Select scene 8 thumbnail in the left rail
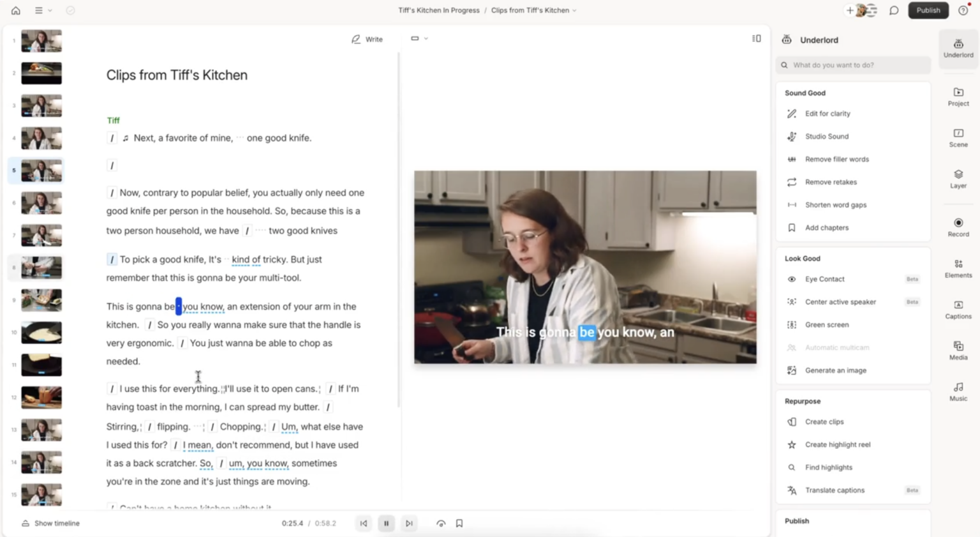The height and width of the screenshot is (537, 980). pos(41,267)
